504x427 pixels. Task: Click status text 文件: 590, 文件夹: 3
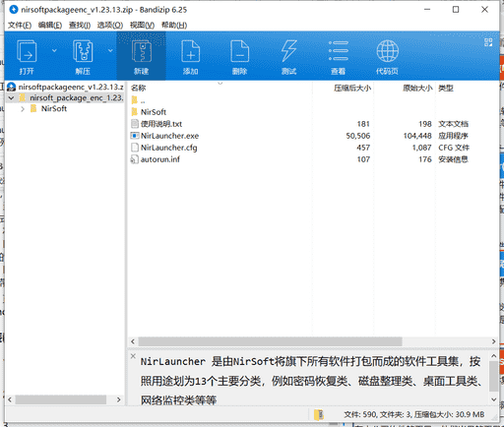pos(377,415)
